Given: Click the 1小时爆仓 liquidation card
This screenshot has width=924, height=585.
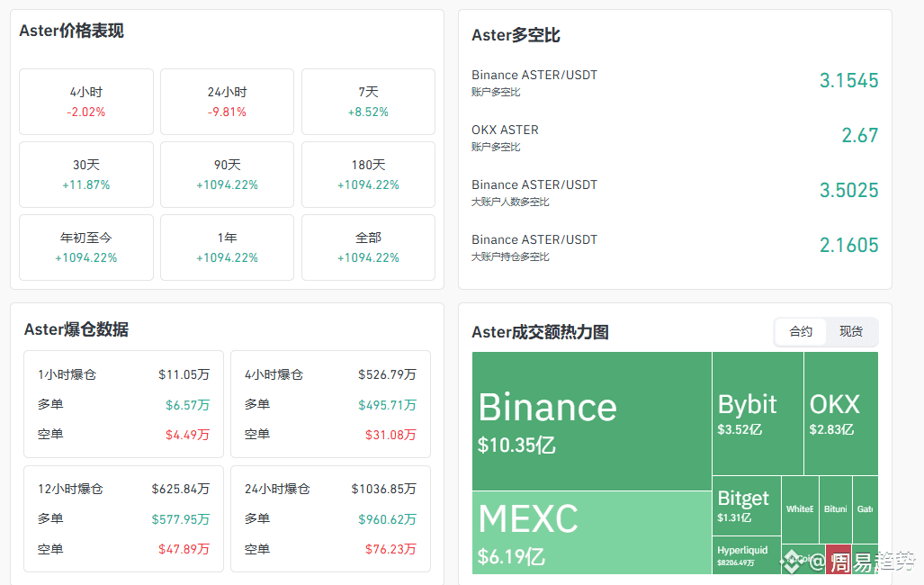Looking at the screenshot, I should click(x=124, y=404).
